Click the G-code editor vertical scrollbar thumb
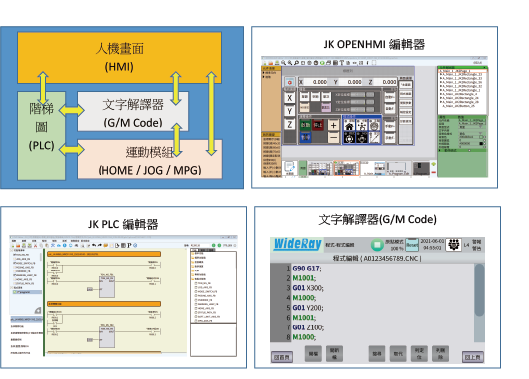 pyautogui.click(x=479, y=290)
